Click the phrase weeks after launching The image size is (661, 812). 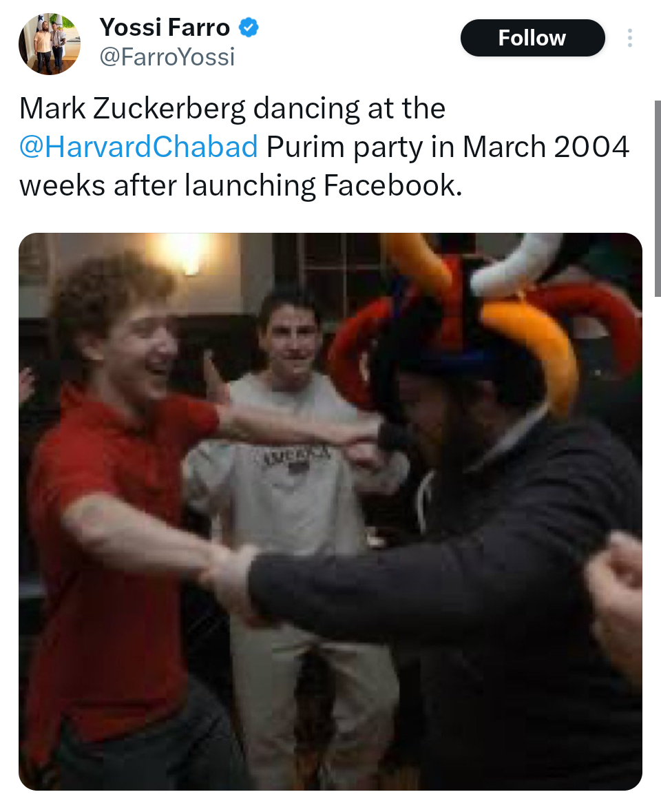(168, 186)
